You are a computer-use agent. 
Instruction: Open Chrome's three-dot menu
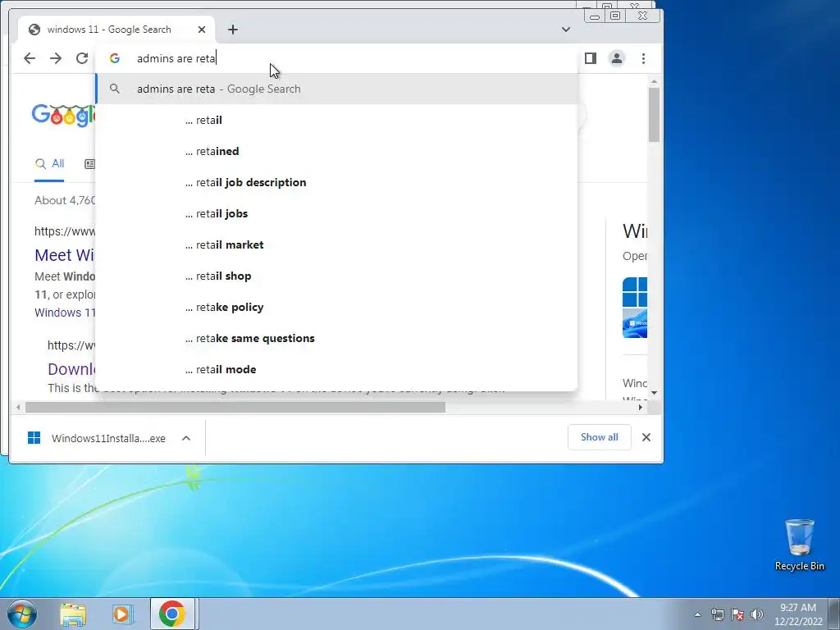click(x=643, y=58)
